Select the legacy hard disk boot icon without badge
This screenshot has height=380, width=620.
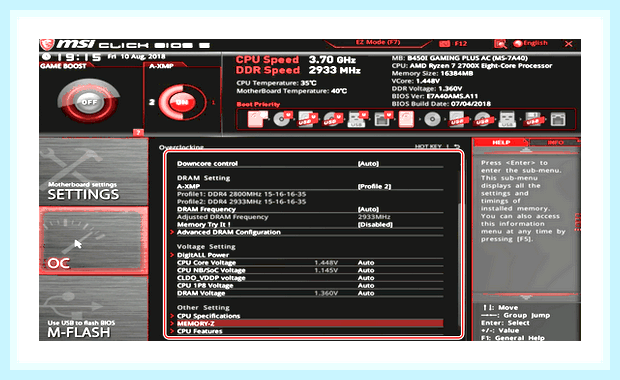[x=406, y=119]
